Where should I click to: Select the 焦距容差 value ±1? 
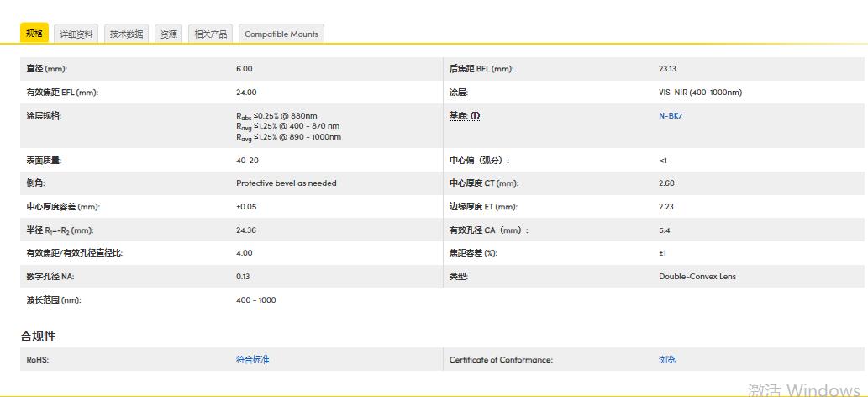[662, 253]
